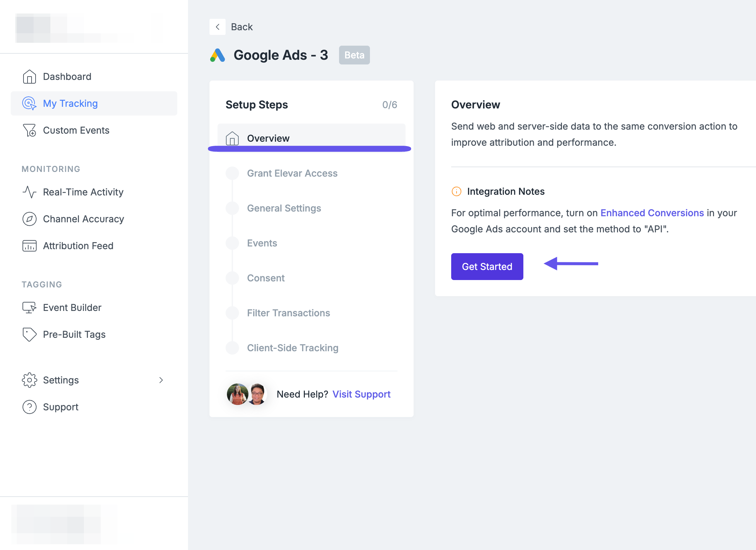Click the Beta badge
The image size is (756, 550).
355,55
